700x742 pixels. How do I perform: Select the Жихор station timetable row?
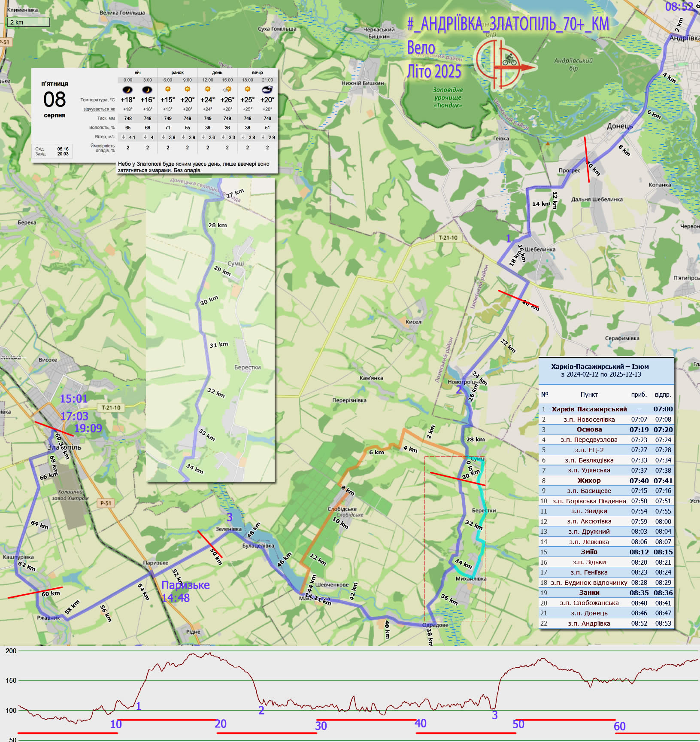(606, 480)
